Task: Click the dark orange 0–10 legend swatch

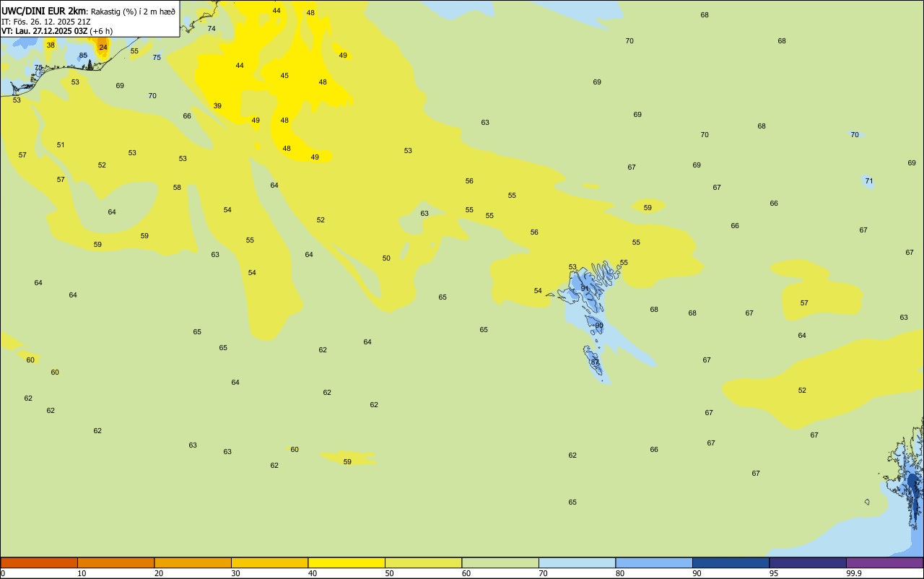Action: (39, 562)
